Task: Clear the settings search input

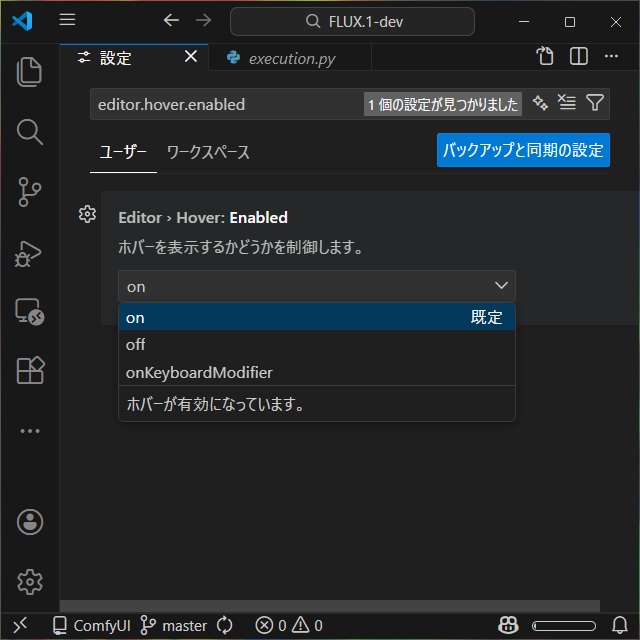Action: [567, 103]
